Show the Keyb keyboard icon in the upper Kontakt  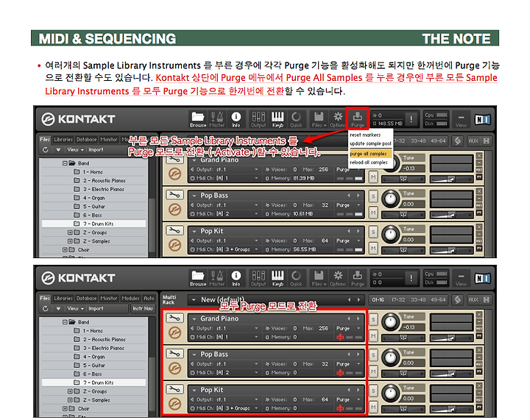[278, 119]
